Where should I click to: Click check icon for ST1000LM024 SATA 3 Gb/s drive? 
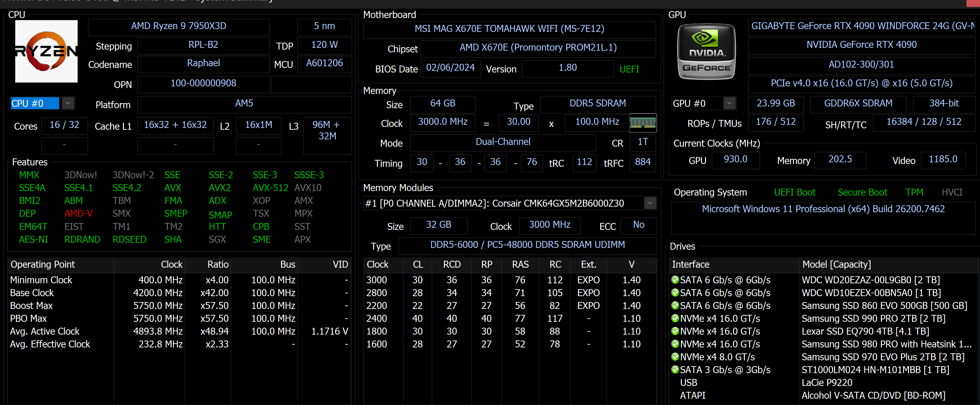(x=675, y=370)
